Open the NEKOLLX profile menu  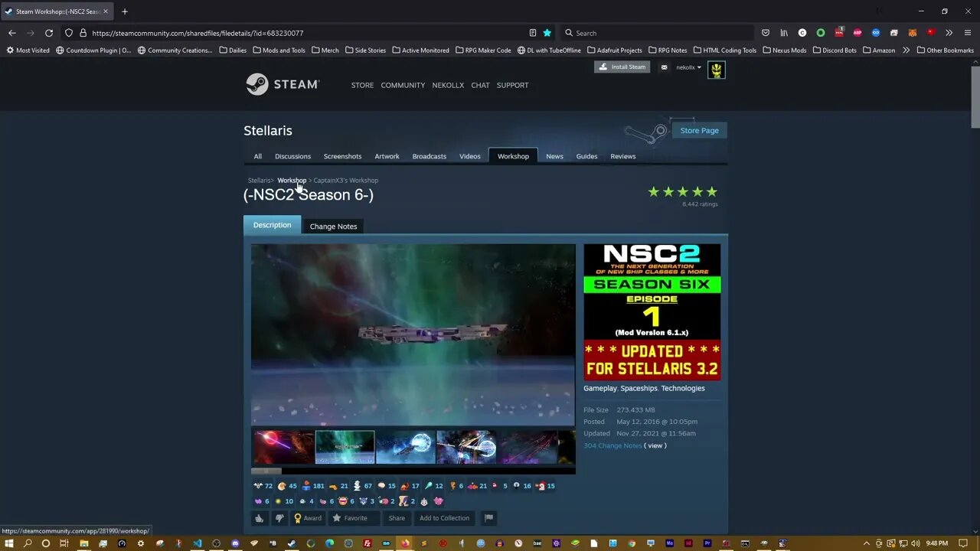click(x=448, y=85)
